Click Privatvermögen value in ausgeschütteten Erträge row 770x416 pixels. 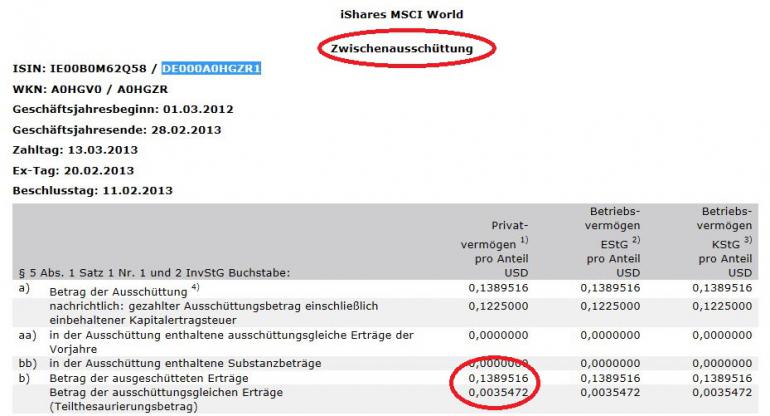point(498,378)
